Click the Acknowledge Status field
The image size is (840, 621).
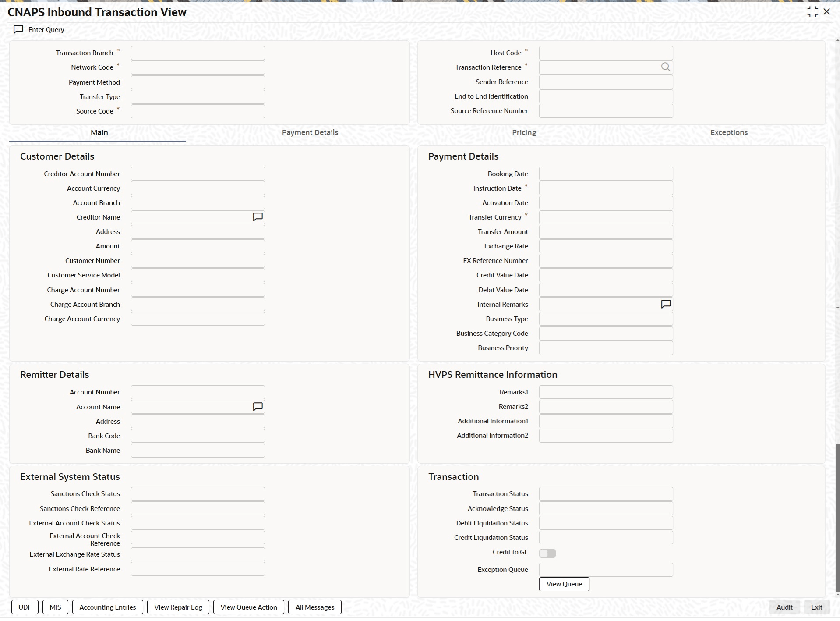click(606, 508)
